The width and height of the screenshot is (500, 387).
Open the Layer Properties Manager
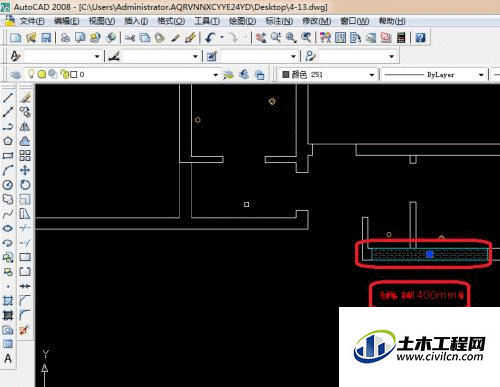click(x=16, y=74)
